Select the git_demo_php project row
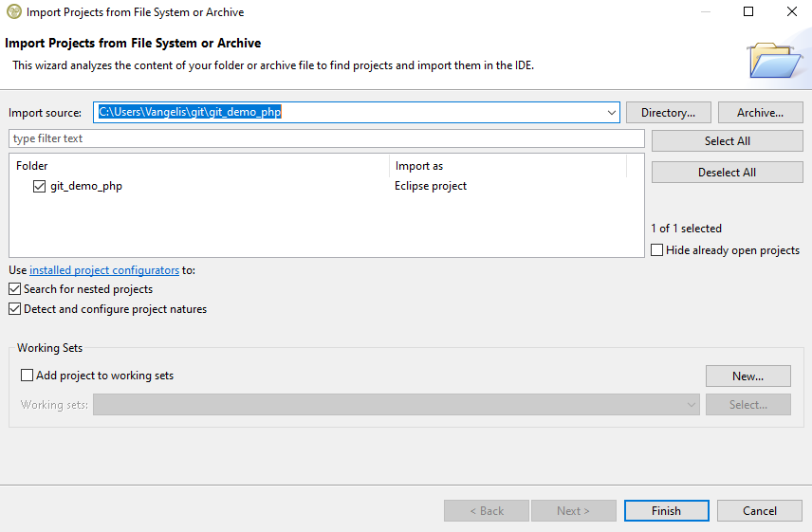This screenshot has width=812, height=532. [86, 187]
